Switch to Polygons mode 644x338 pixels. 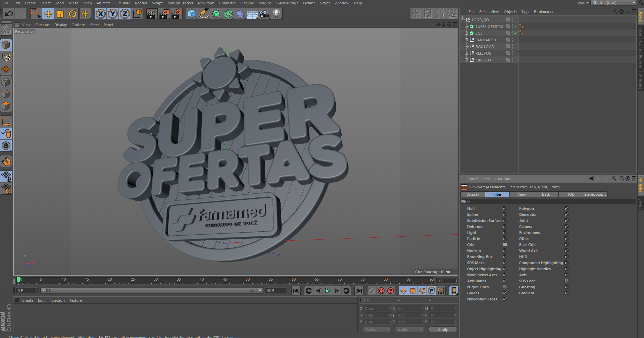point(6,106)
